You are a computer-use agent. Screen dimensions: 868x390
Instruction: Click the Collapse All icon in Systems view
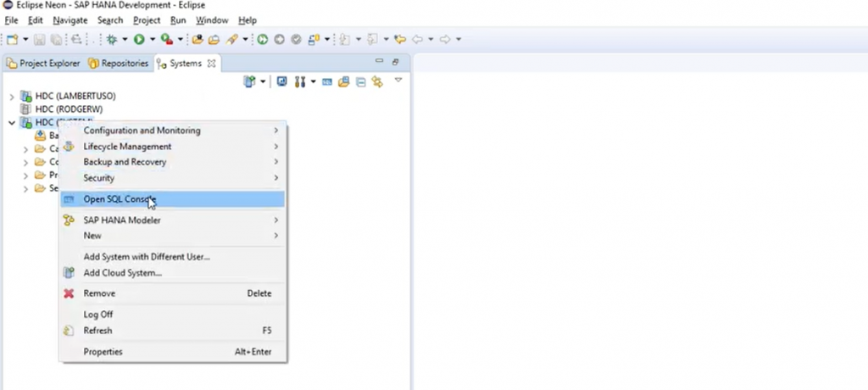click(360, 82)
